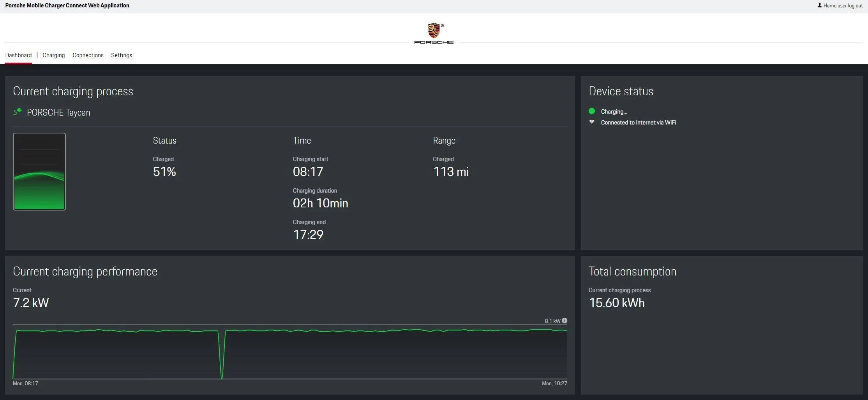Click the charging start time 08:17
The image size is (868, 400).
tap(308, 172)
